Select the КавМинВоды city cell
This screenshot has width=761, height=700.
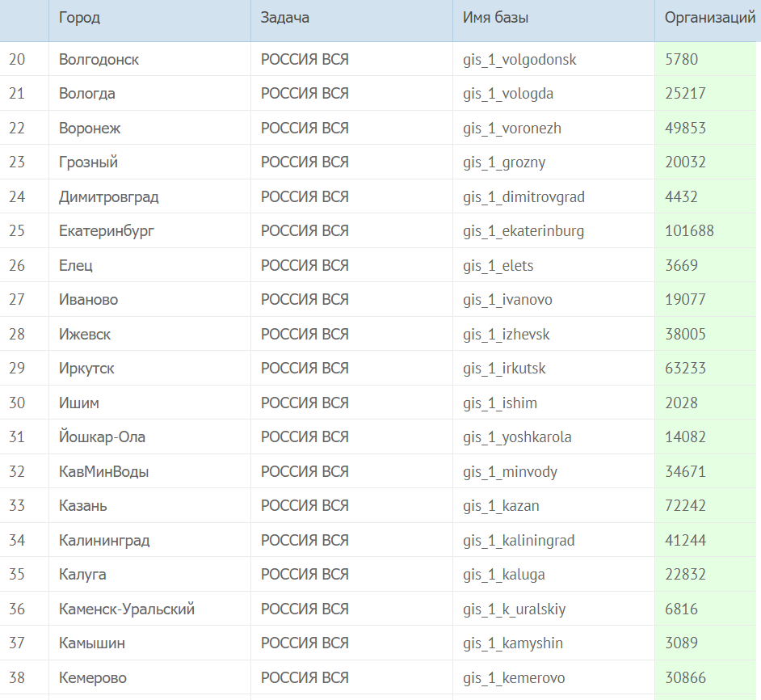(103, 471)
